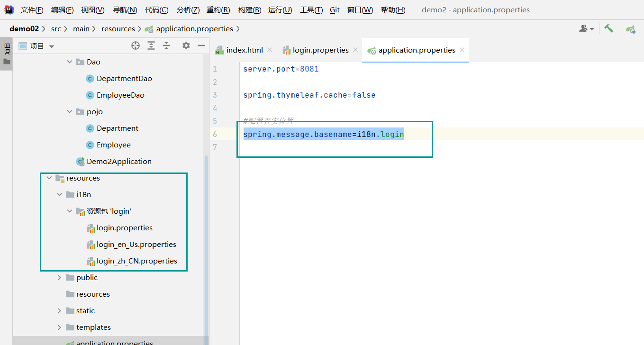Open the 分析(Z) menu
Viewport: 644px width, 345px height.
tap(188, 10)
